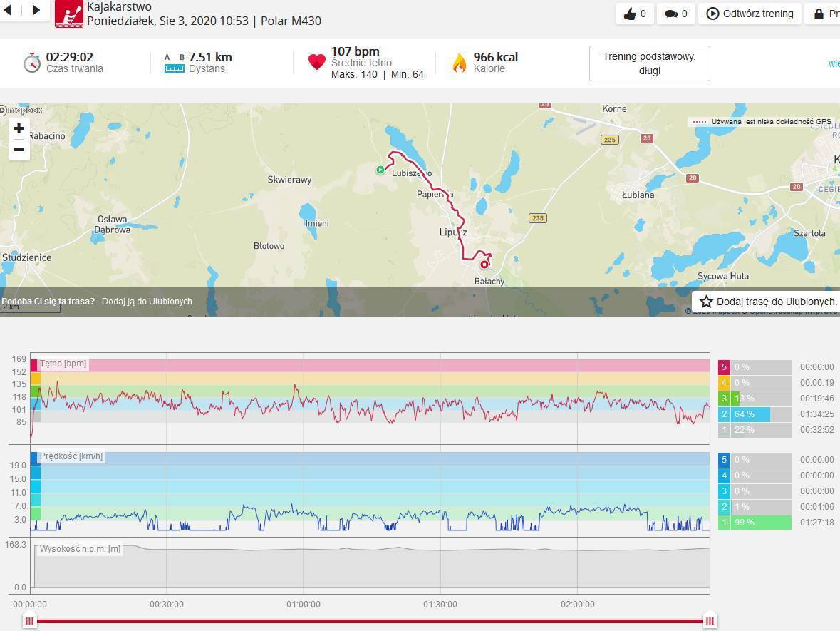The width and height of the screenshot is (840, 631).
Task: Click the previous training arrow
Action: point(8,11)
